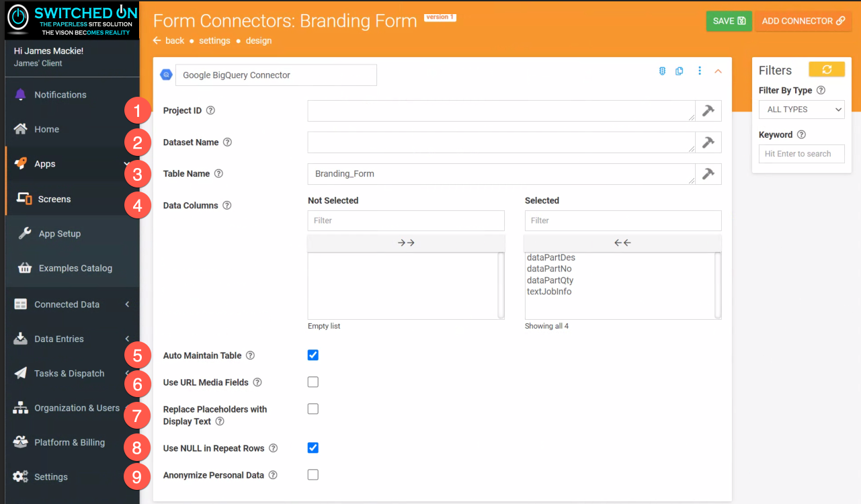Select dataPartQty in Selected list
This screenshot has width=861, height=504.
(550, 280)
